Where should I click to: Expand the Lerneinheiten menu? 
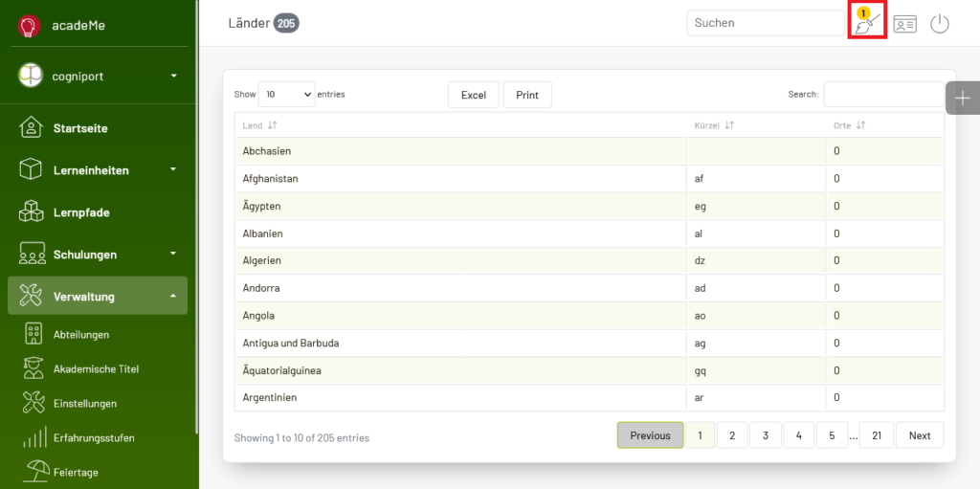[174, 169]
